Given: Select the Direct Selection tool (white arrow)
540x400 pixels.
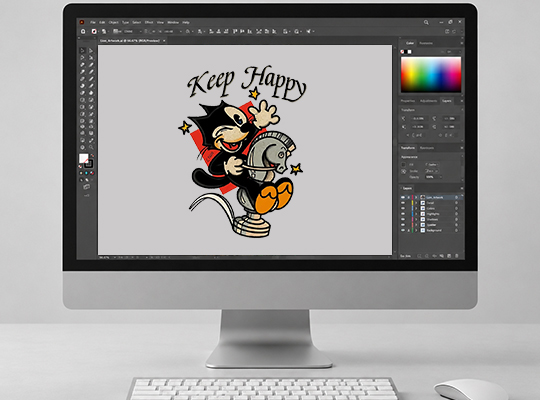Looking at the screenshot, I should click(91, 50).
